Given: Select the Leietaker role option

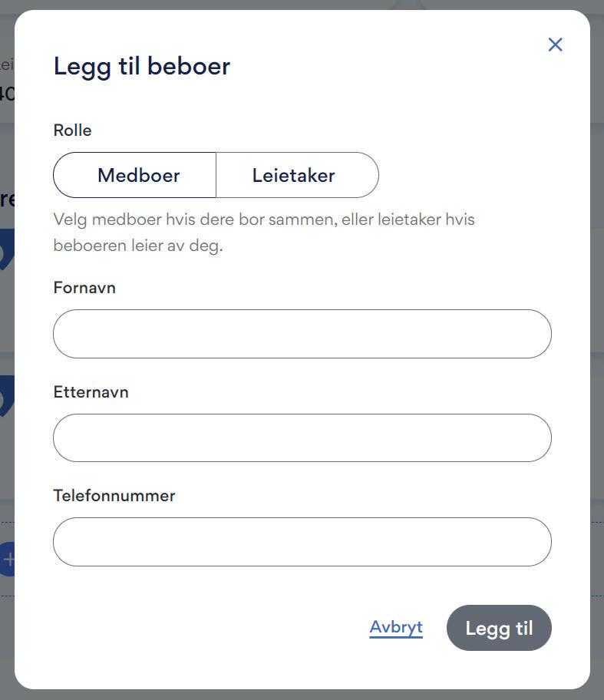Looking at the screenshot, I should coord(297,175).
